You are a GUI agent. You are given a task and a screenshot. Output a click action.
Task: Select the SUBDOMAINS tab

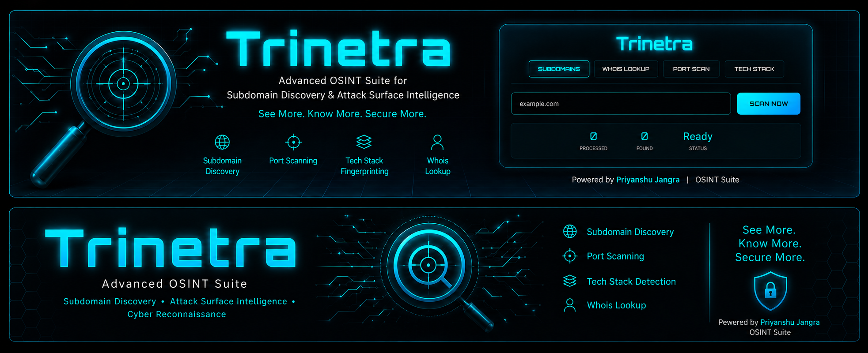(559, 69)
